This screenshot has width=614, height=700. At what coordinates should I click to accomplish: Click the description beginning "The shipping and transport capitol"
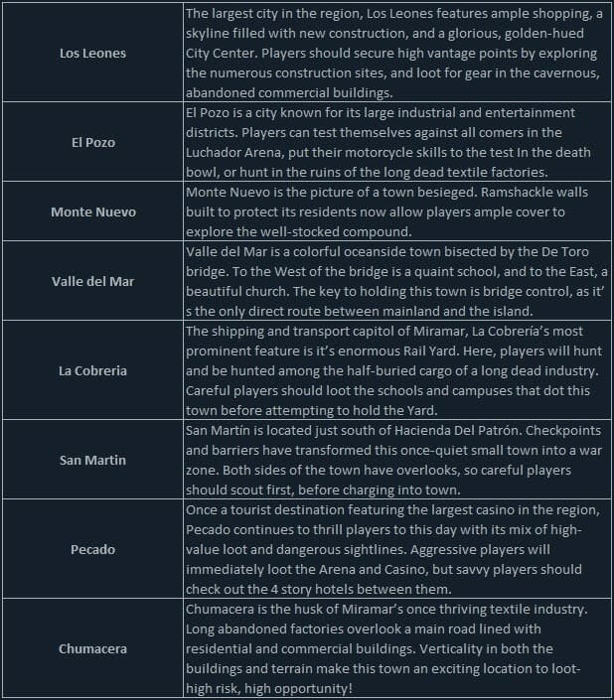click(397, 370)
